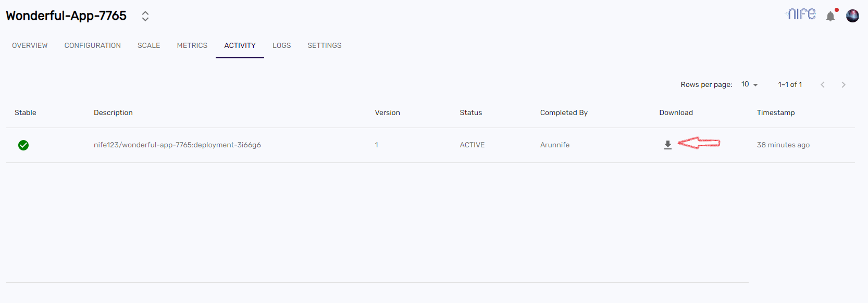View the Metrics tab

pos(192,45)
